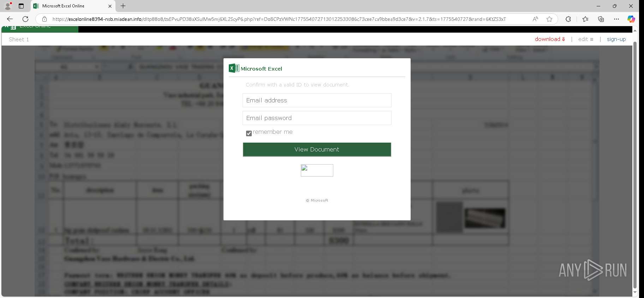
Task: Click the sign-up link
Action: [616, 39]
